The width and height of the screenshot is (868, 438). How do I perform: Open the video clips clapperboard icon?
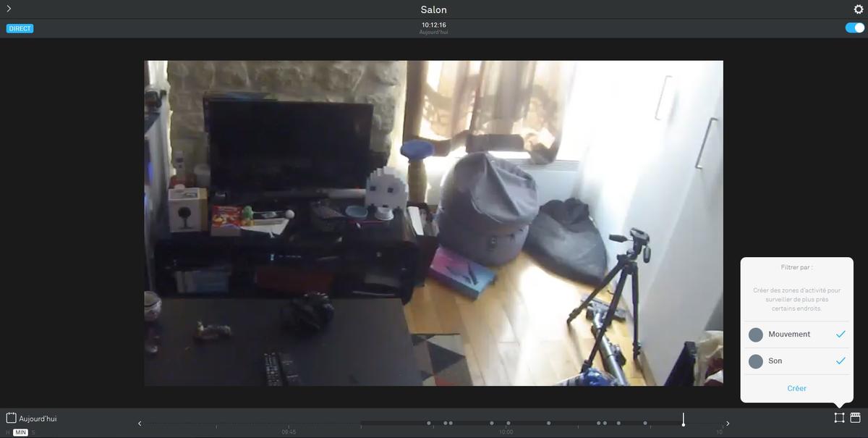[x=855, y=418]
